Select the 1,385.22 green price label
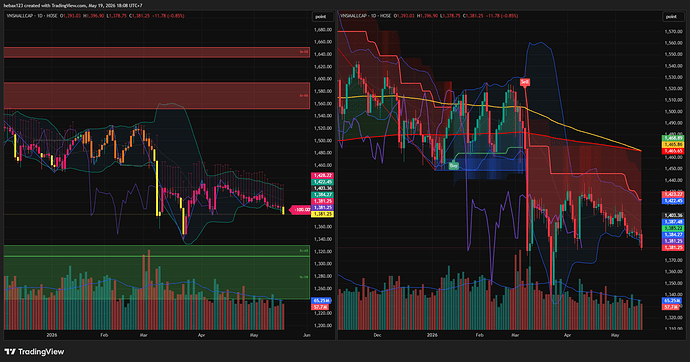Screen dimensions: 690x362 click(x=673, y=229)
